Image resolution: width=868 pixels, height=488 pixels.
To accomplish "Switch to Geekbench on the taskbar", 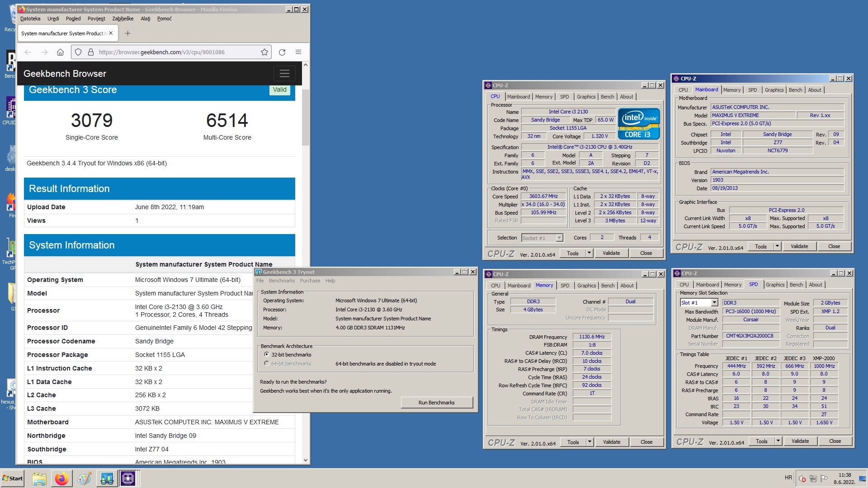I will tap(107, 479).
